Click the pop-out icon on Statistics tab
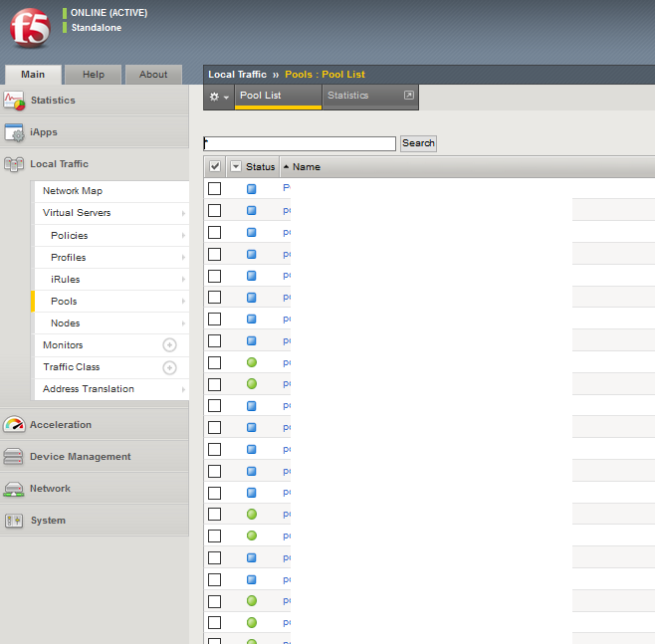 409,96
